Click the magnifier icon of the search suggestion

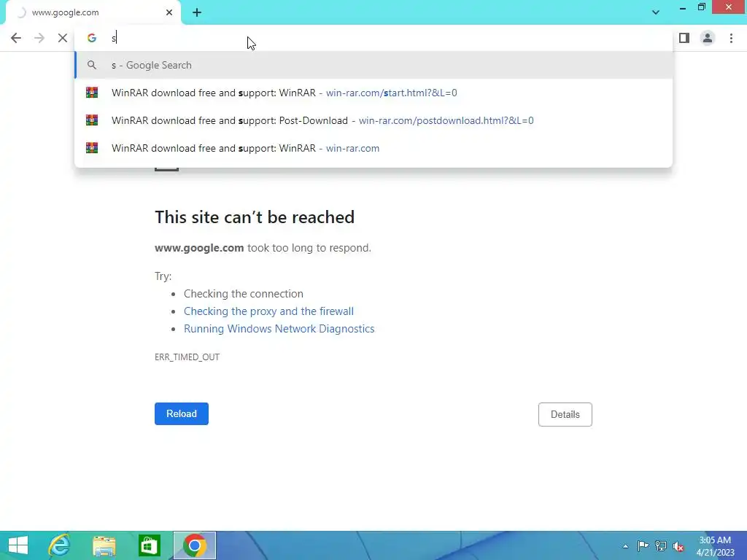[x=91, y=65]
